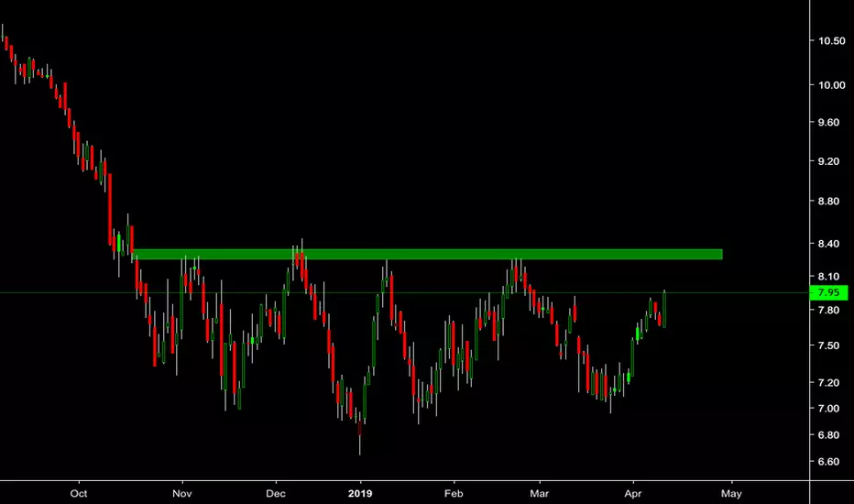Click the Oct label on time axis

pyautogui.click(x=79, y=494)
